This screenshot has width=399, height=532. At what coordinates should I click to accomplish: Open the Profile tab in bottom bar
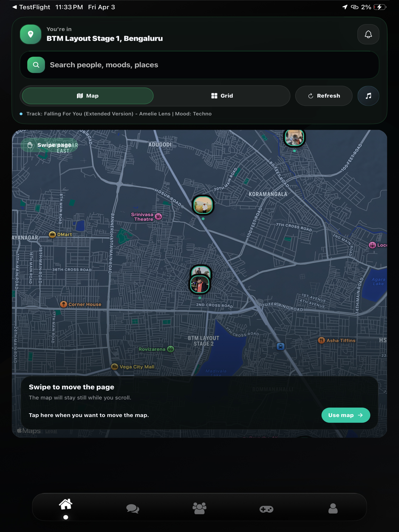coord(333,508)
